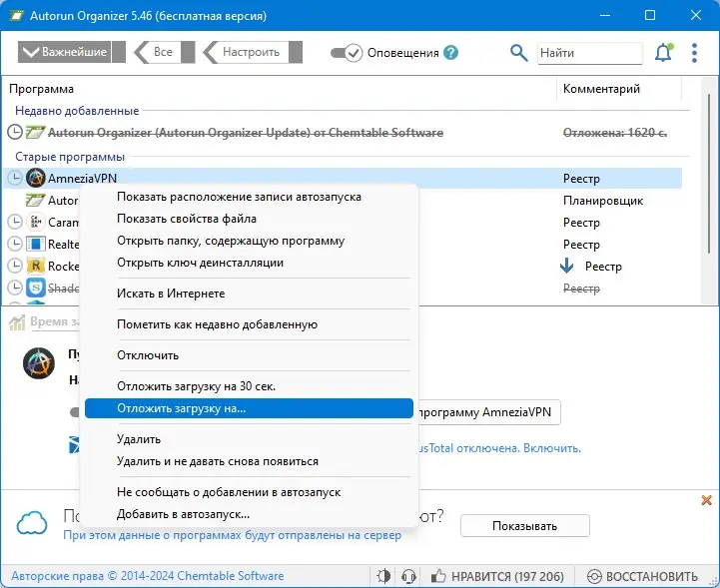Click the AmneziaVPN row icon
Viewport: 720px width, 588px height.
pyautogui.click(x=35, y=178)
